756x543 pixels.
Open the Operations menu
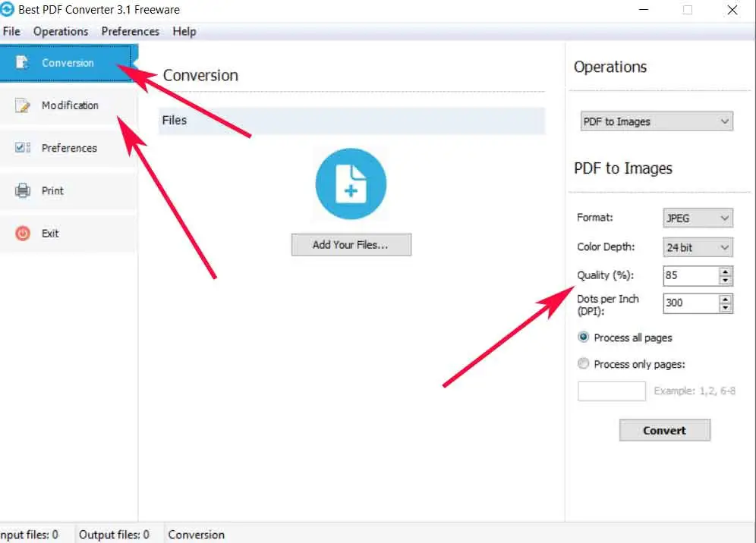click(61, 31)
